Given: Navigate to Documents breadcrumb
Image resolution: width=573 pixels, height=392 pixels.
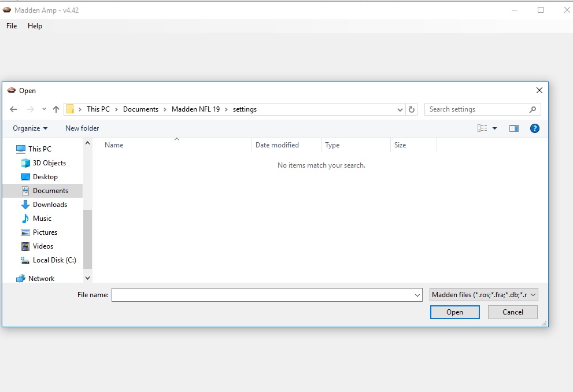Looking at the screenshot, I should [141, 109].
